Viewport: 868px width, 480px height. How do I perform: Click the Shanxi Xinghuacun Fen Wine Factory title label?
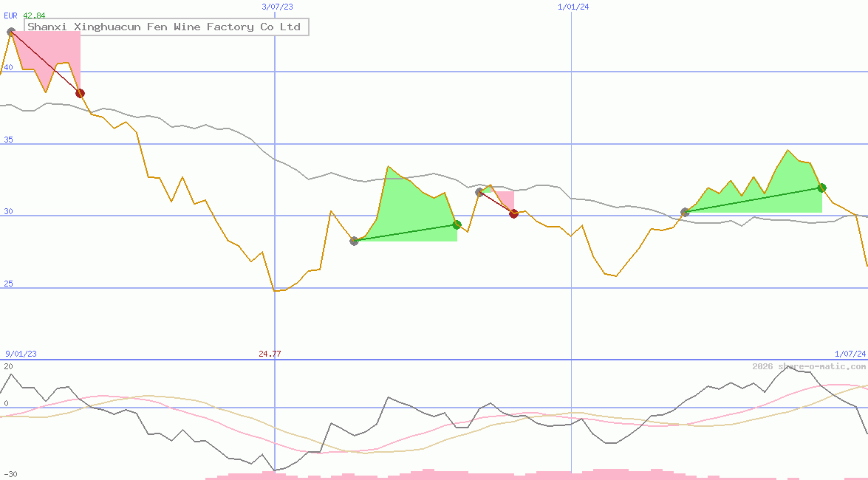165,27
